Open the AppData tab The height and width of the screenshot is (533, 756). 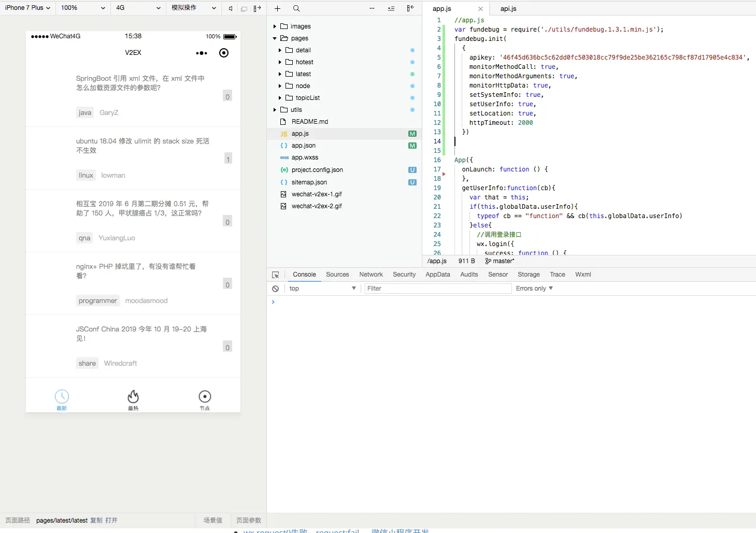[438, 275]
